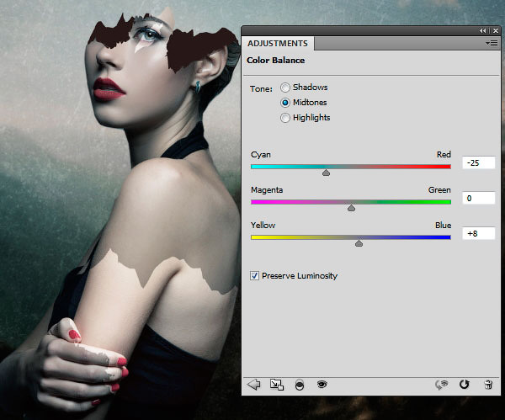Screen dimensions: 505x420
Task: Click the Color Balance heading
Action: point(276,61)
